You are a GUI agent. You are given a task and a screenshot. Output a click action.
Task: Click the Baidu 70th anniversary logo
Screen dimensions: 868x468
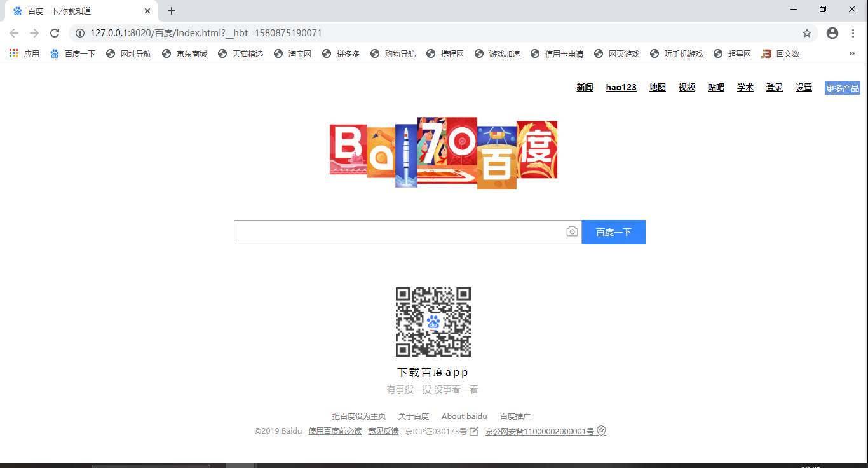pos(444,153)
